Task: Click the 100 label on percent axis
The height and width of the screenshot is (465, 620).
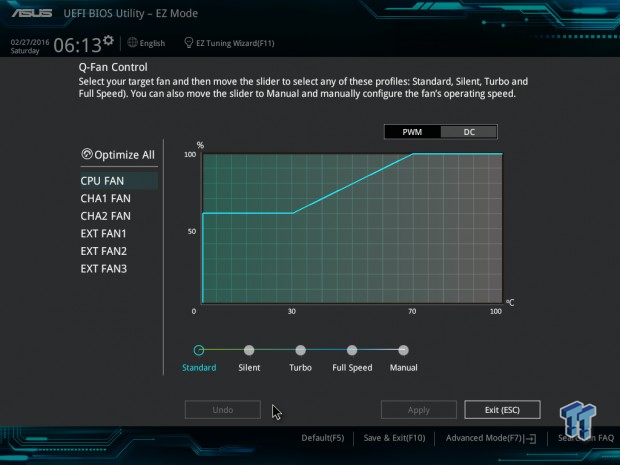Action: point(190,155)
